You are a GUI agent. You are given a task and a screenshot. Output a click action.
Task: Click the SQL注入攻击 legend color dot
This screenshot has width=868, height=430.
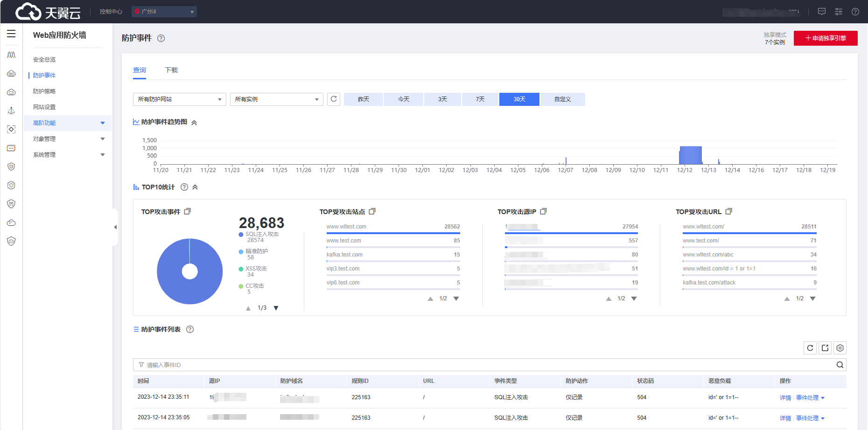241,235
